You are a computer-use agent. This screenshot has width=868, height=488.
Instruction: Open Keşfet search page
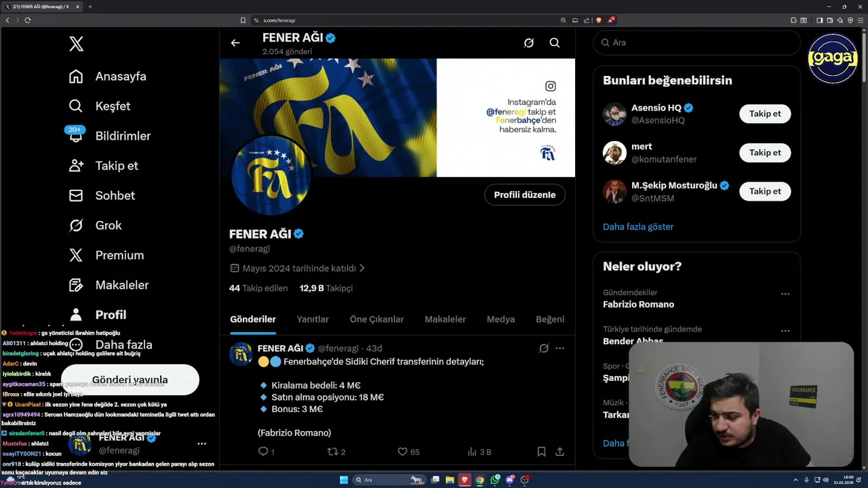point(100,106)
